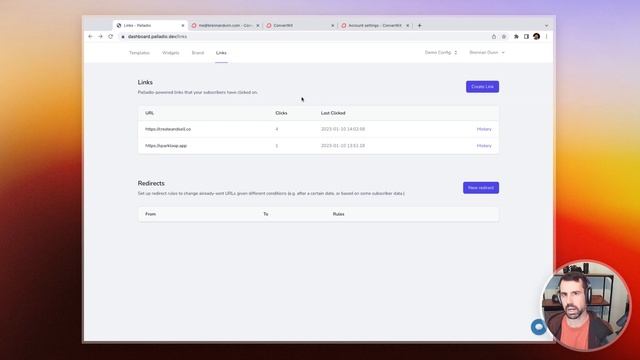Click the https://createandsell.co URL cell
640x360 pixels.
(168, 129)
